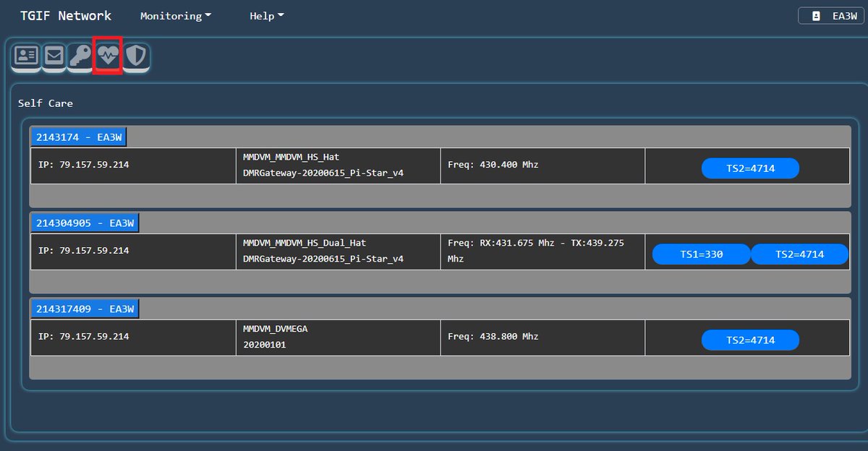The height and width of the screenshot is (451, 868).
Task: Click the 20200101 firmware version text
Action: click(x=265, y=345)
